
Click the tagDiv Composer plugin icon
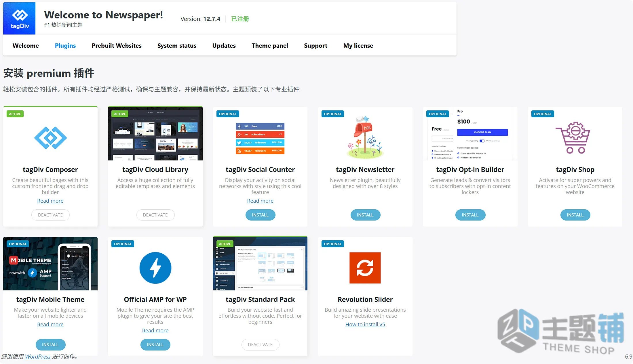pyautogui.click(x=50, y=138)
